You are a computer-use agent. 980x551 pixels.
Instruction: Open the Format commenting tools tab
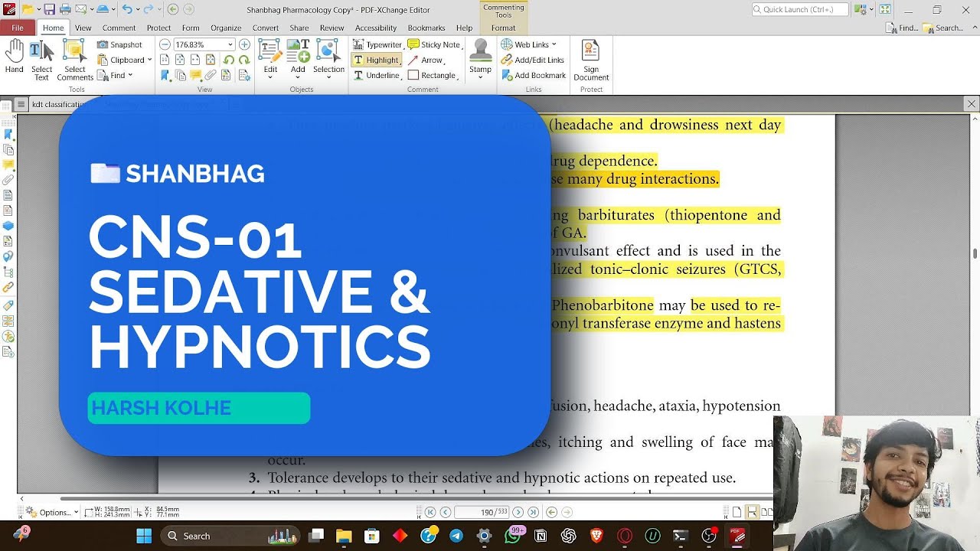(x=503, y=28)
